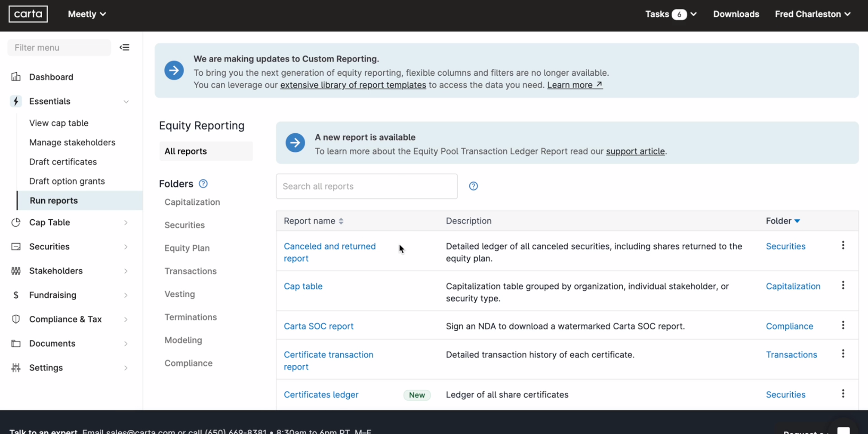The image size is (868, 434).
Task: Open the Certificates ledger report link
Action: coord(321,395)
